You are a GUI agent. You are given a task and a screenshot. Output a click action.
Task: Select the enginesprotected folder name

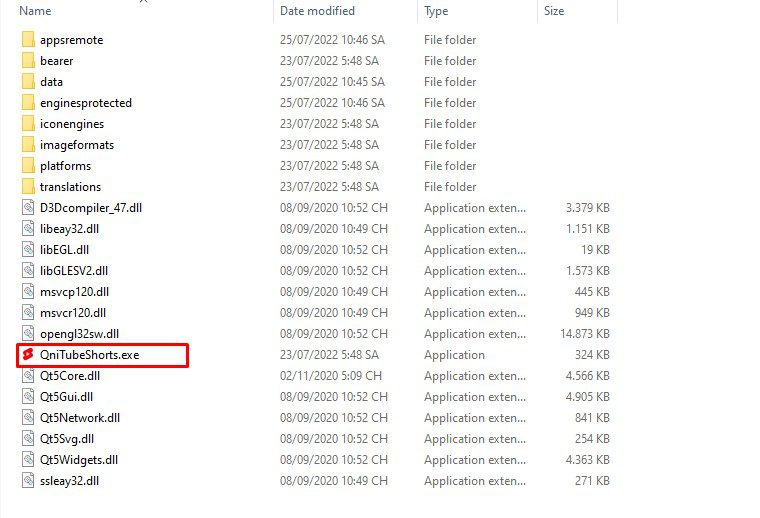(86, 103)
